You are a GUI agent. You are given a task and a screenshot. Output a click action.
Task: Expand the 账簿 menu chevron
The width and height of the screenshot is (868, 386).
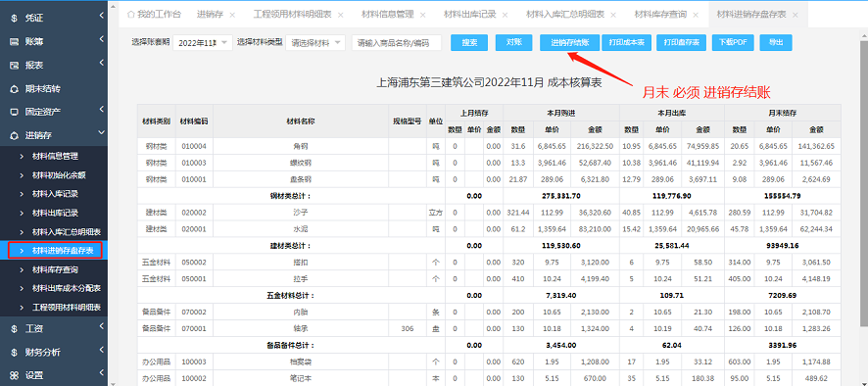(x=101, y=39)
